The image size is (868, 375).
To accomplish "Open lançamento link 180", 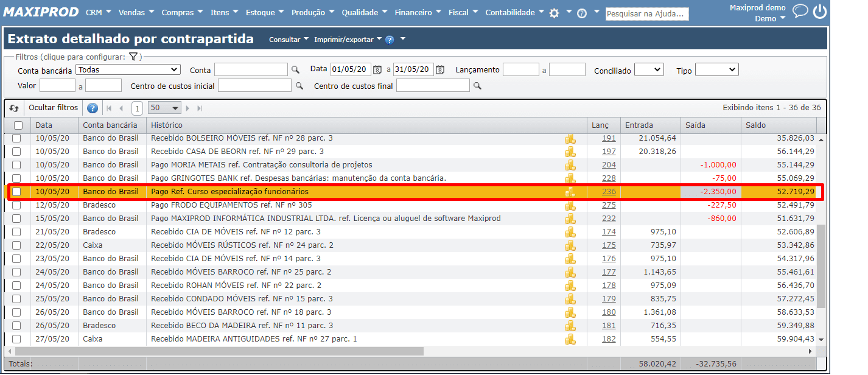I will click(x=609, y=312).
